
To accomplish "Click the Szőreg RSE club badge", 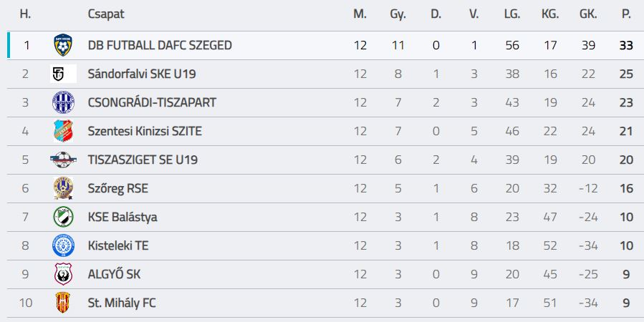I will click(x=63, y=188).
